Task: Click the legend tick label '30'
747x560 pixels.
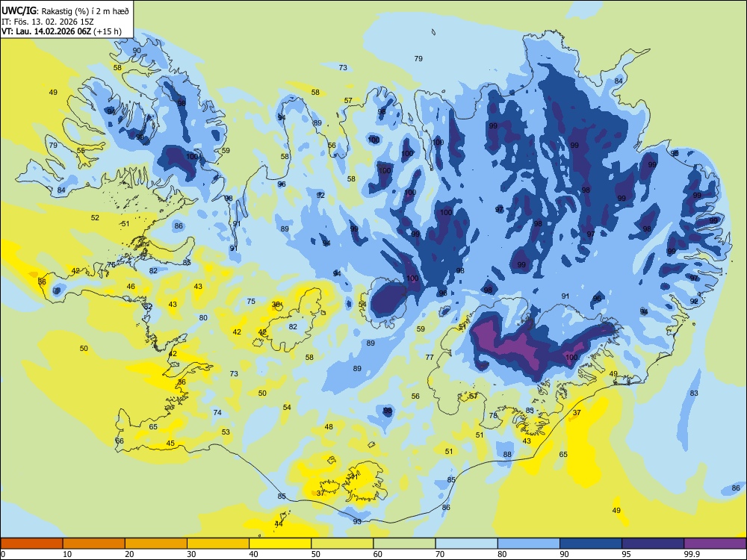Action: [191, 554]
